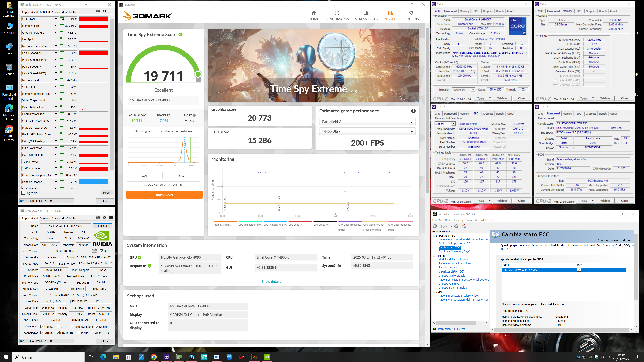The image size is (644, 362).
Task: Click info icon on Estimated game performance
Action: (x=413, y=111)
